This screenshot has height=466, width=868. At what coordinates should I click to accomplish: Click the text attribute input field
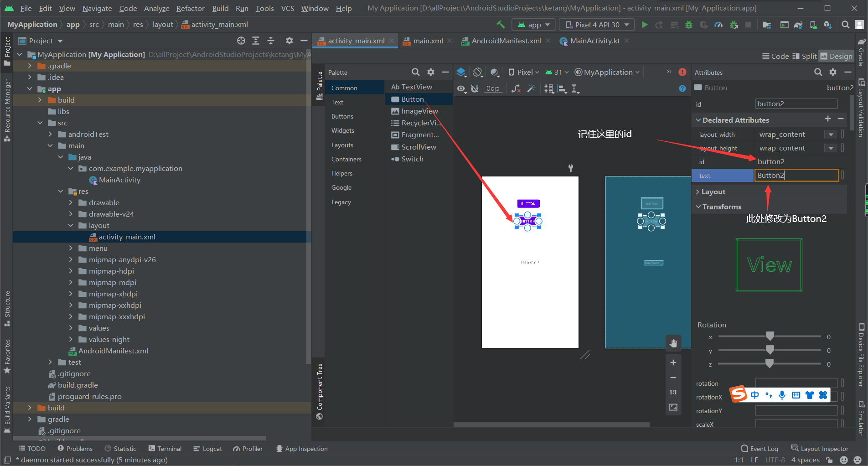click(796, 176)
